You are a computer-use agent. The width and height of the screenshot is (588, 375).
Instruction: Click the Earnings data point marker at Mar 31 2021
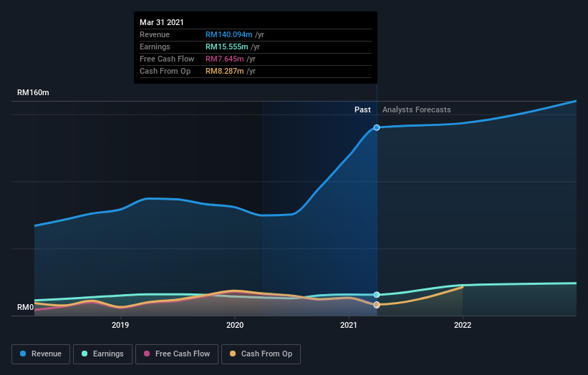pos(377,295)
